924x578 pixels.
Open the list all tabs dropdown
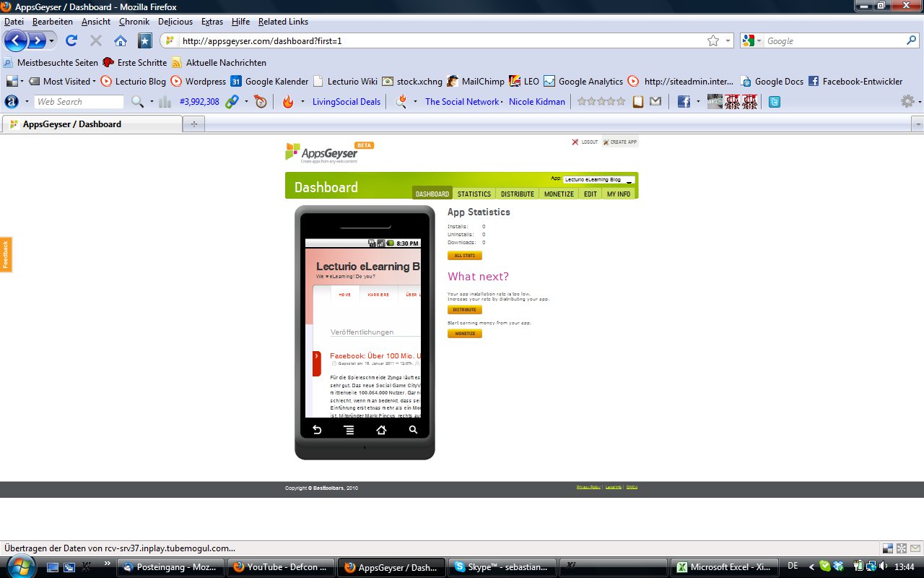click(918, 124)
